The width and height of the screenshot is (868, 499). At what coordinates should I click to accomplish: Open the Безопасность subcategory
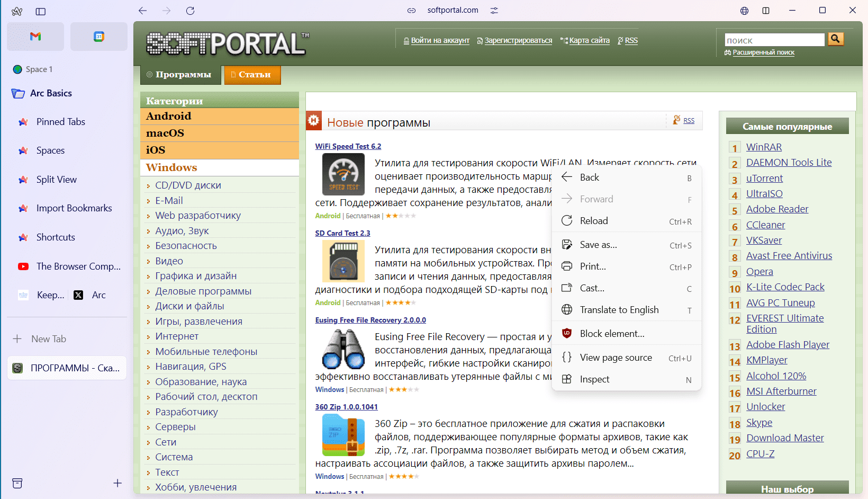pyautogui.click(x=186, y=246)
